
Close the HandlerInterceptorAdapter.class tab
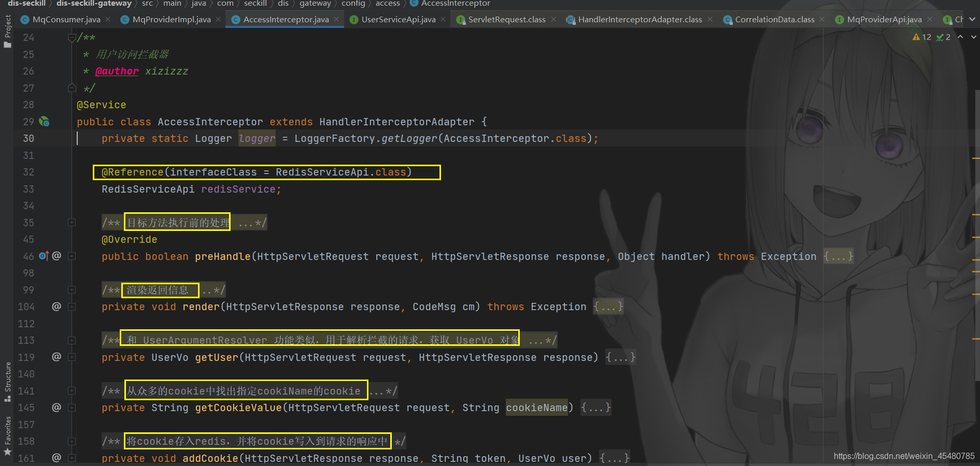[710, 19]
